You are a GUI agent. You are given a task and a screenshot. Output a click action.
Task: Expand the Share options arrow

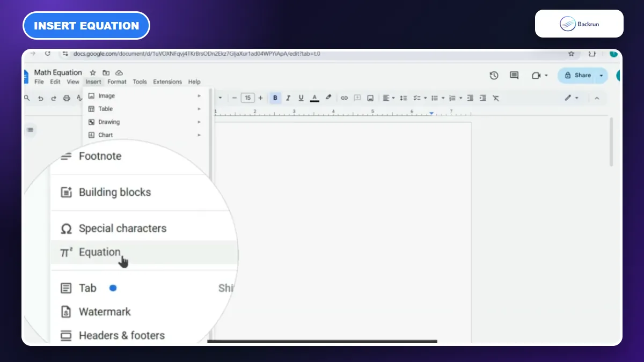pos(601,76)
